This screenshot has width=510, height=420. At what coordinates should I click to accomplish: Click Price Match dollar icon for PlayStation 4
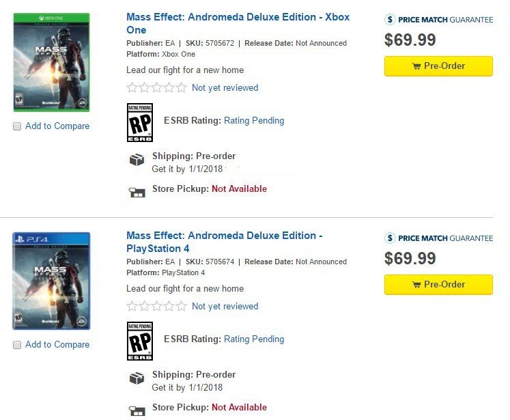[390, 238]
